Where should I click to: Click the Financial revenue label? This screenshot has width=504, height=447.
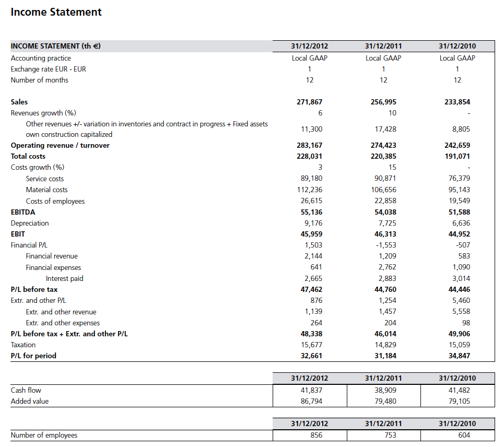[x=52, y=256]
